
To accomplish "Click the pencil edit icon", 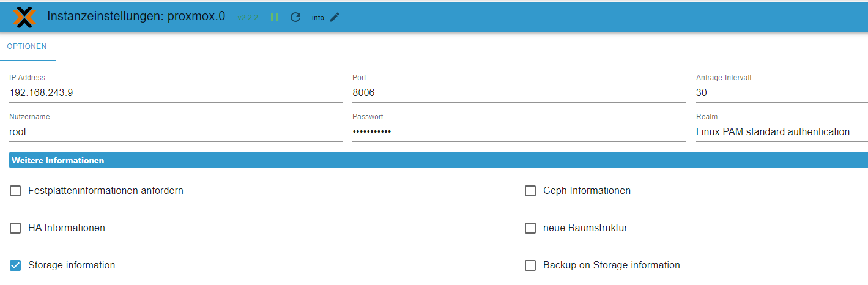I will tap(335, 17).
